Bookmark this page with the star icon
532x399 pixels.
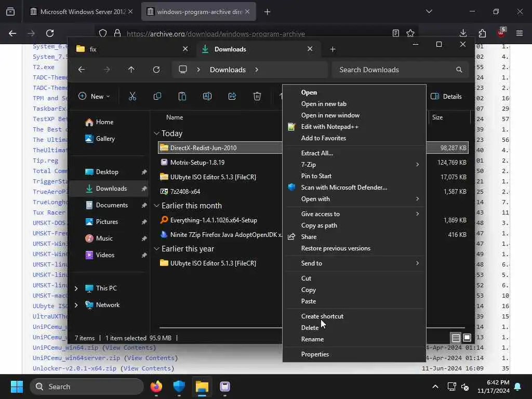click(x=410, y=33)
